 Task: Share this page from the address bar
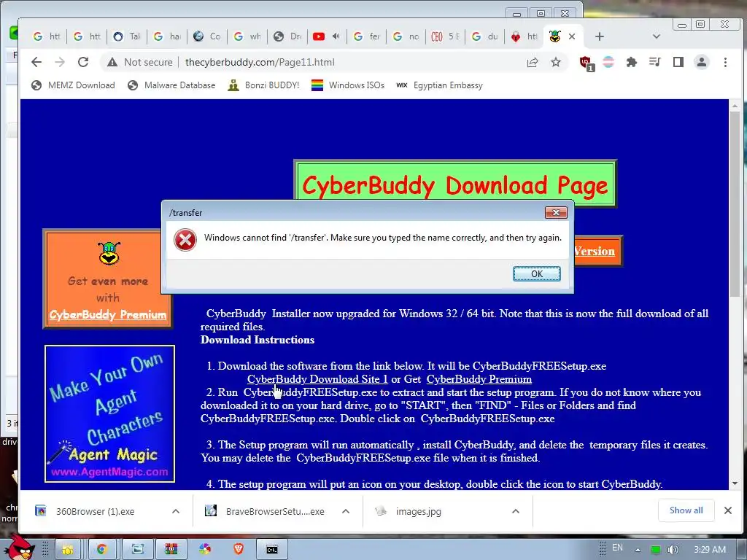coord(532,62)
